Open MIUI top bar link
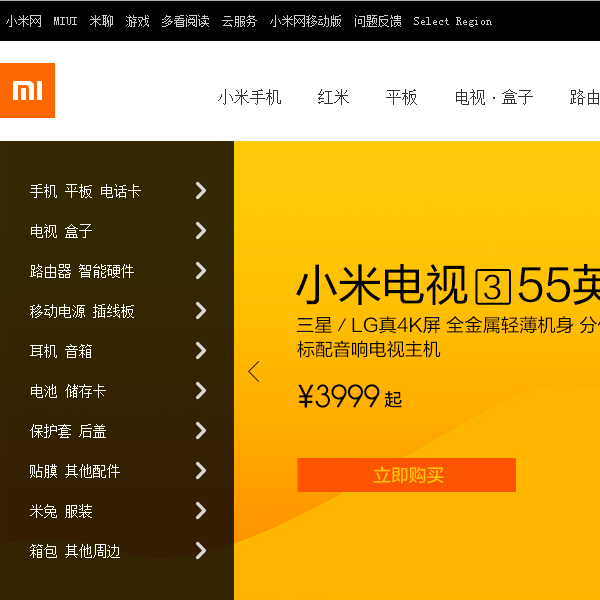Viewport: 600px width, 600px height. tap(65, 21)
